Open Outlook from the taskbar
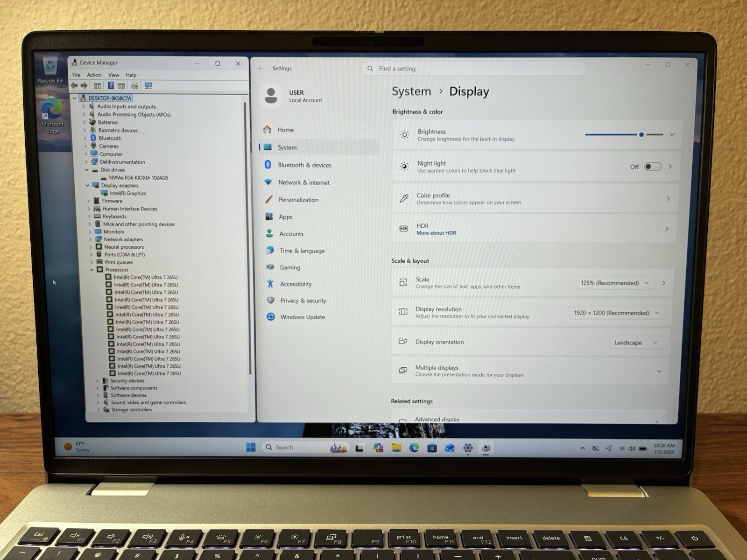Screen dimensions: 747x560 click(x=450, y=448)
